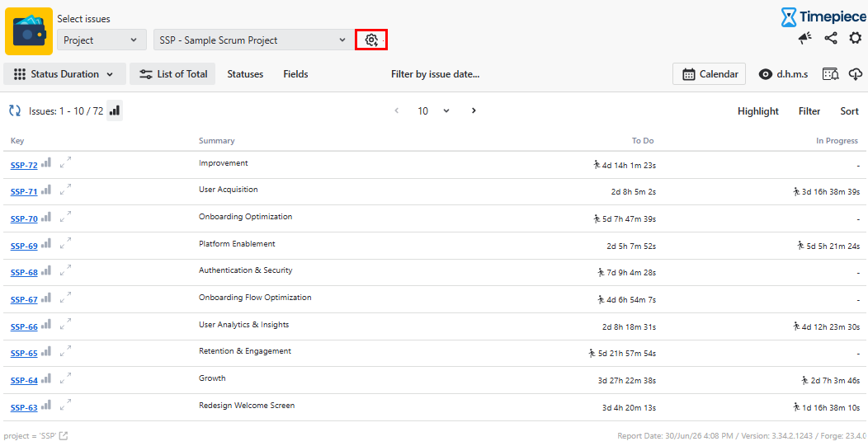Open the List of Total options
The width and height of the screenshot is (868, 446).
172,74
